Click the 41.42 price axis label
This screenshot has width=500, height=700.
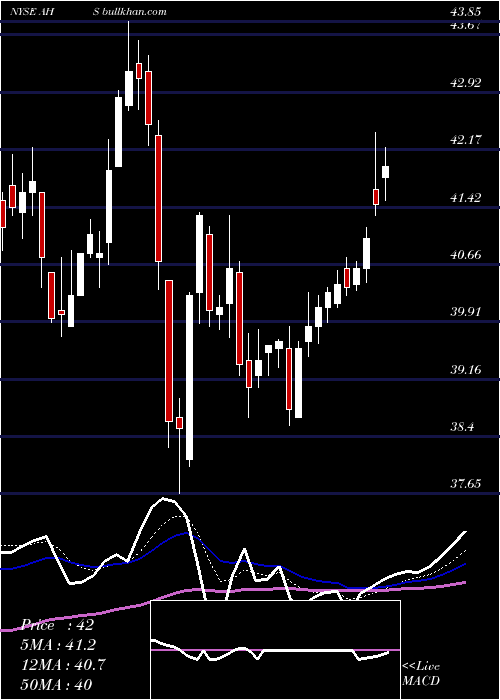pyautogui.click(x=466, y=197)
